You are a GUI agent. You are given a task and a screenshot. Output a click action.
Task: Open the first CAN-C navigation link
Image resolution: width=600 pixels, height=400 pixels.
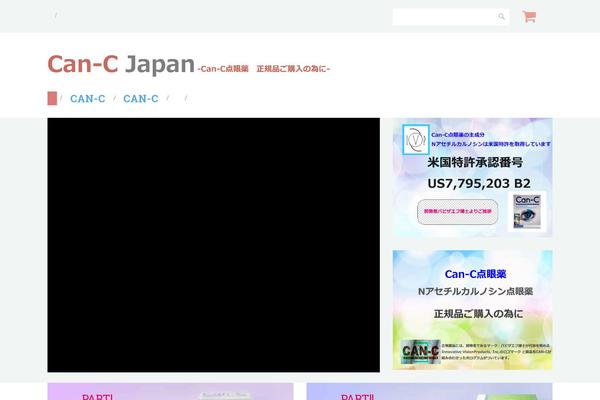click(88, 99)
